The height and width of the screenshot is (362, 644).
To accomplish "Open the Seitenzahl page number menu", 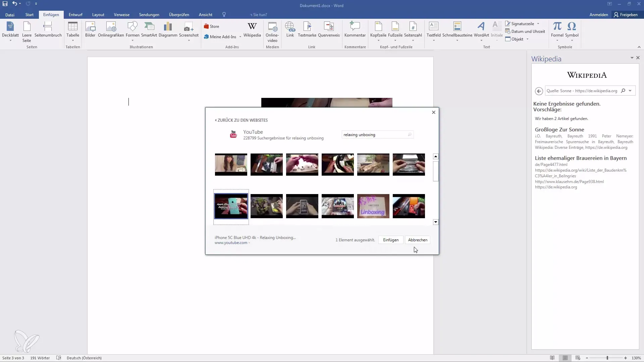I will click(413, 32).
